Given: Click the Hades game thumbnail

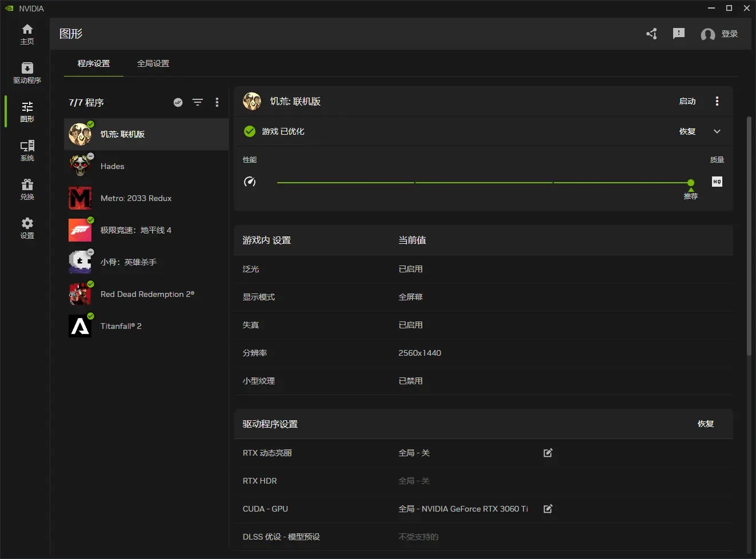Looking at the screenshot, I should click(80, 166).
